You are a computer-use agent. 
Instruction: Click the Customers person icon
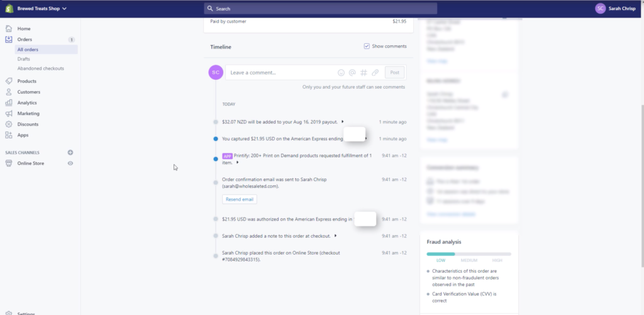coord(9,92)
